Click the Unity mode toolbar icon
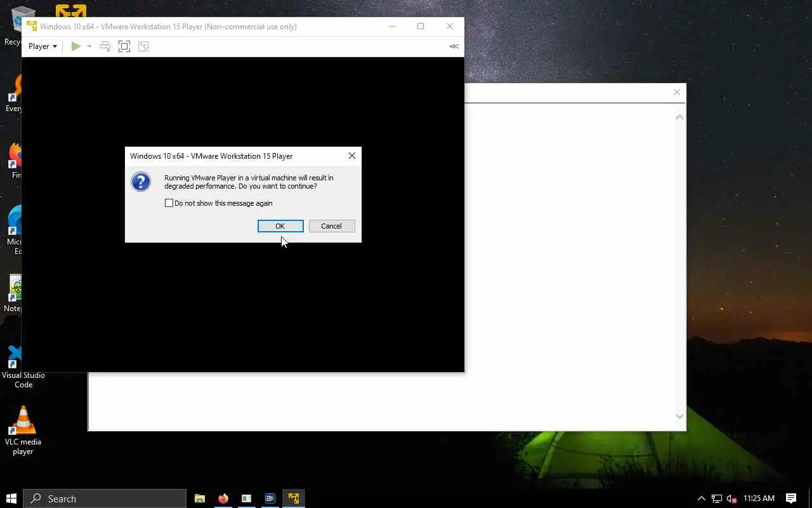The width and height of the screenshot is (812, 508). pyautogui.click(x=143, y=46)
